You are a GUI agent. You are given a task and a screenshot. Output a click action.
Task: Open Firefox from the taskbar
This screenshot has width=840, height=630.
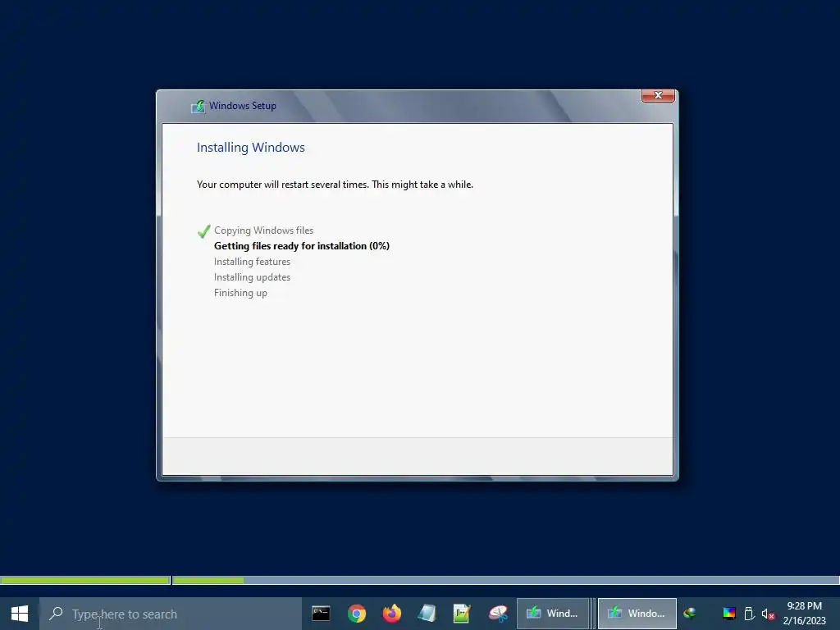tap(391, 614)
